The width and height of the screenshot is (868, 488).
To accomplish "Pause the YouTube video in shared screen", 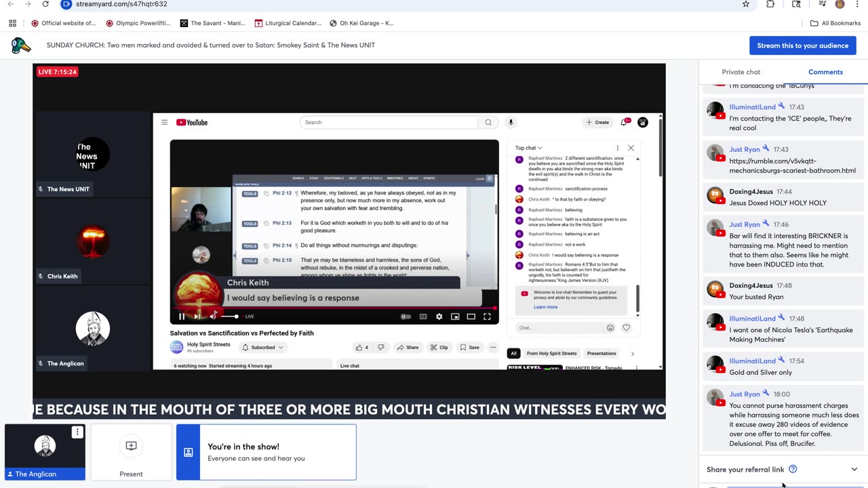I will click(x=182, y=317).
